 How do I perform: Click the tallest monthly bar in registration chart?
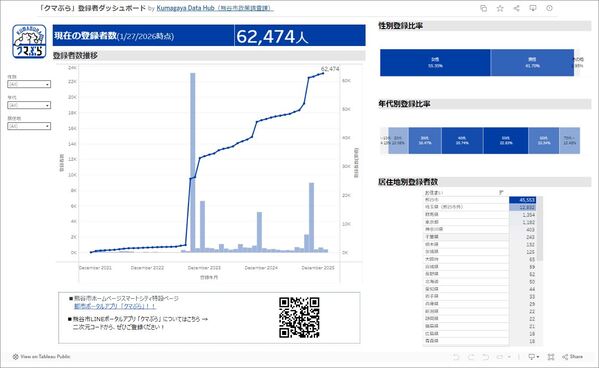tap(193, 162)
